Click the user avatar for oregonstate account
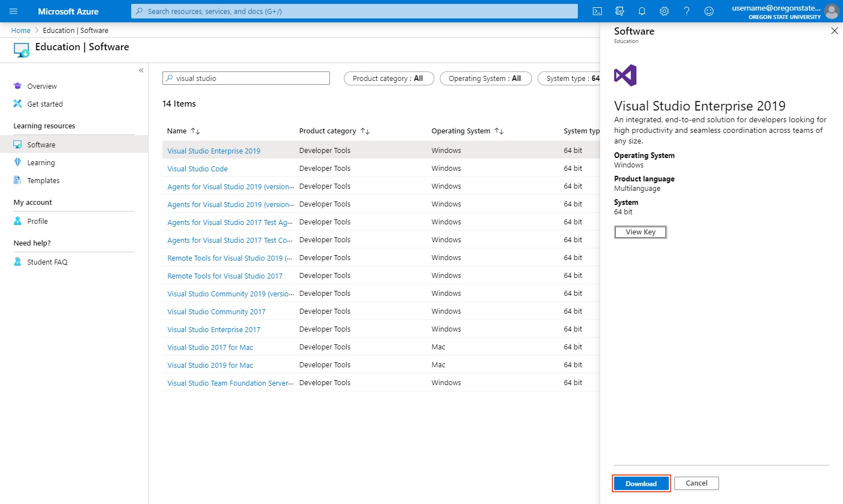This screenshot has height=504, width=843. click(x=831, y=11)
